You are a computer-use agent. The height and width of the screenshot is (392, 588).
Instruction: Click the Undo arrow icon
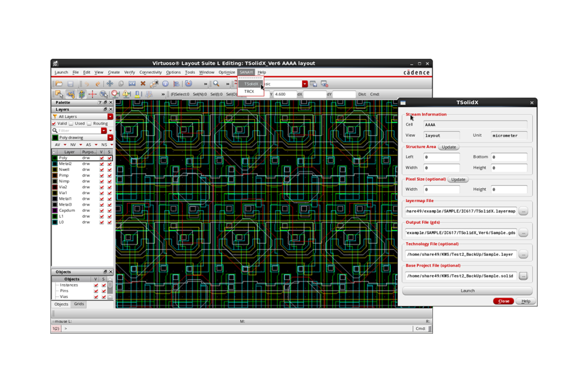tap(87, 84)
